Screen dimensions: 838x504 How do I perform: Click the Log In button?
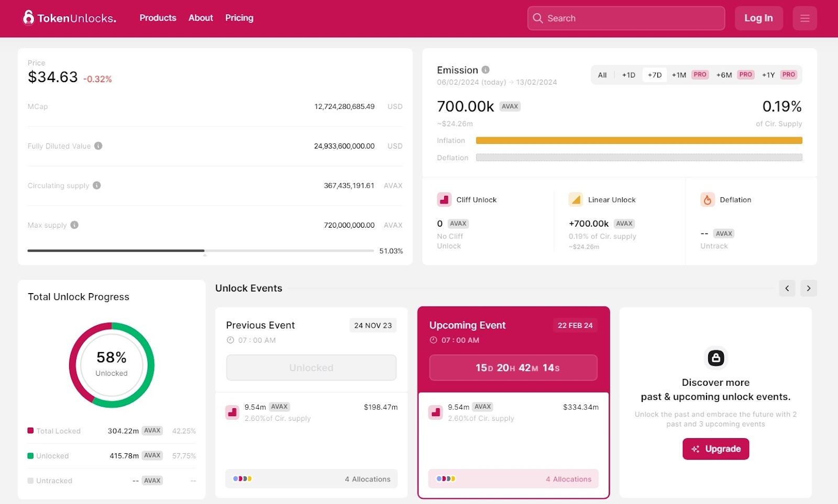[x=758, y=18]
